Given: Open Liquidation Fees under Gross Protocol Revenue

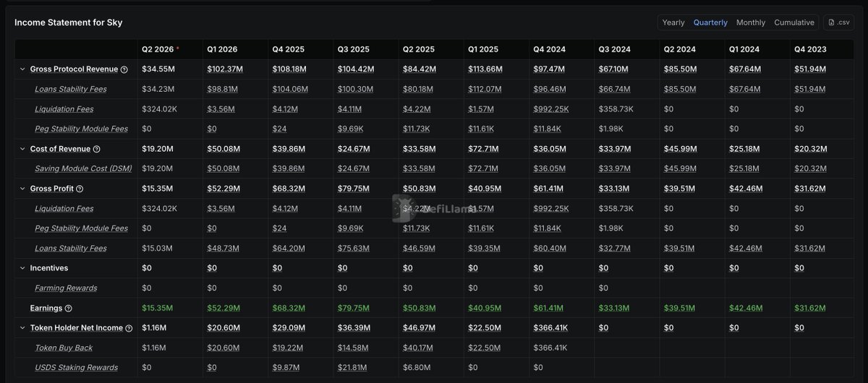Looking at the screenshot, I should coord(64,109).
